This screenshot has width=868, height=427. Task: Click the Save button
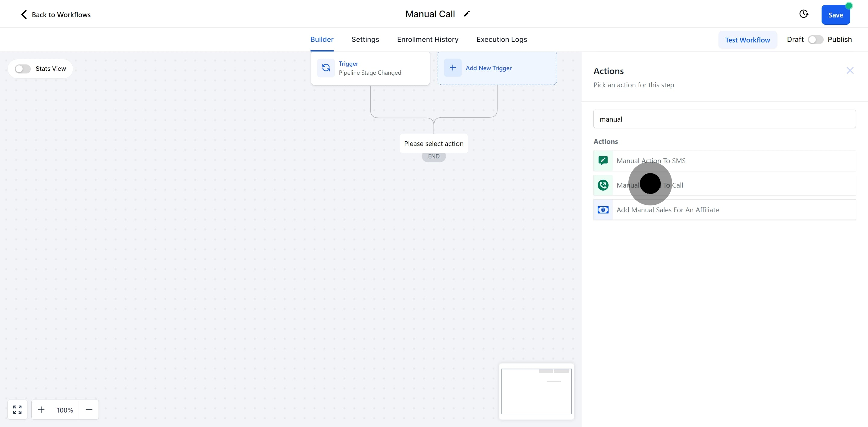[835, 15]
